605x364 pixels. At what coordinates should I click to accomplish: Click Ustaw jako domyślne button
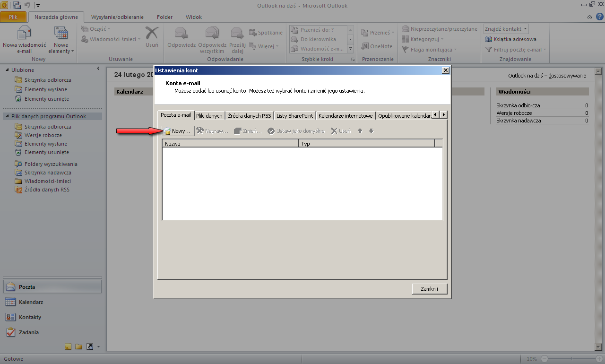296,131
